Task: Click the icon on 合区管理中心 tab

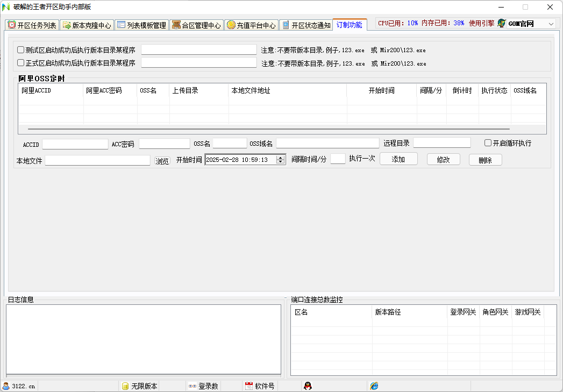Action: 176,25
